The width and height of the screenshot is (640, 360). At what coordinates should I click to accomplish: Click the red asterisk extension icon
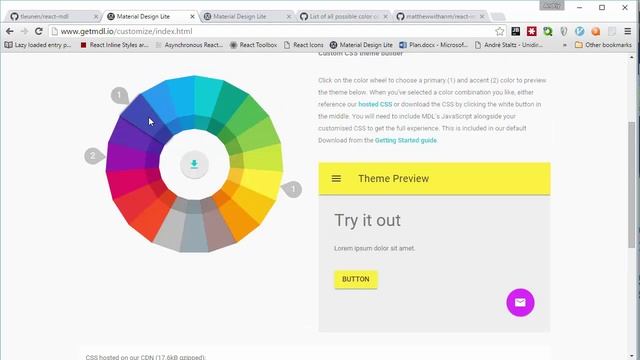click(531, 31)
